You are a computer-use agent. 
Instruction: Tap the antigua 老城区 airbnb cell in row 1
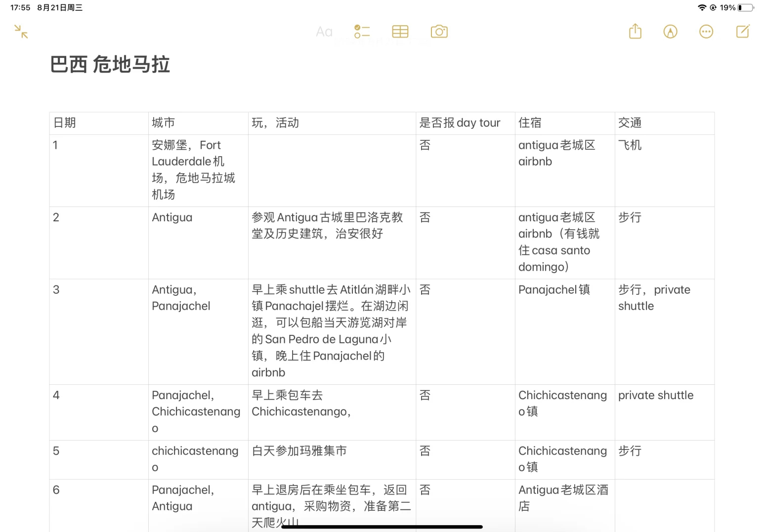tap(565, 170)
